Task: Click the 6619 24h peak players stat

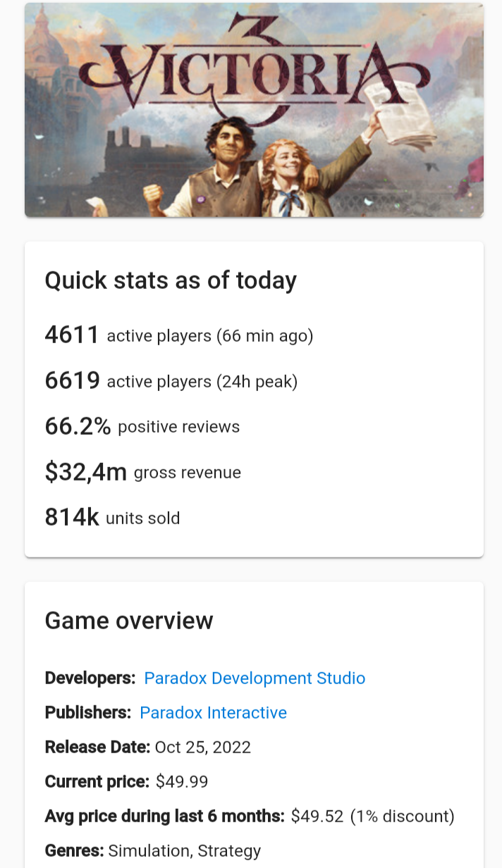Action: click(72, 381)
